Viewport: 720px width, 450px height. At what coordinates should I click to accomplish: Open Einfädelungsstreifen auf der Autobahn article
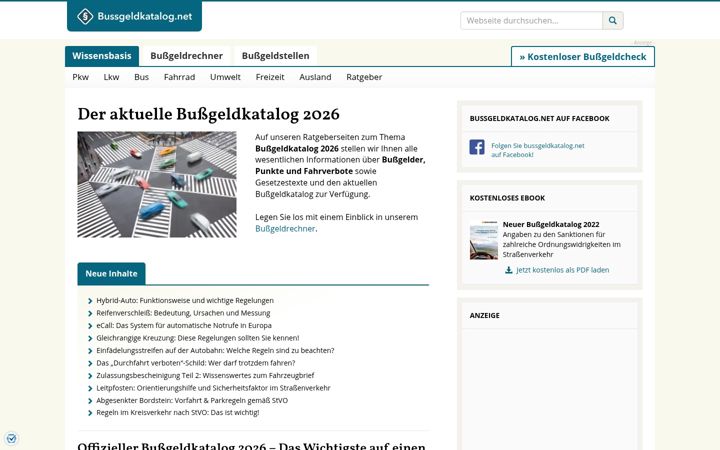click(x=215, y=350)
